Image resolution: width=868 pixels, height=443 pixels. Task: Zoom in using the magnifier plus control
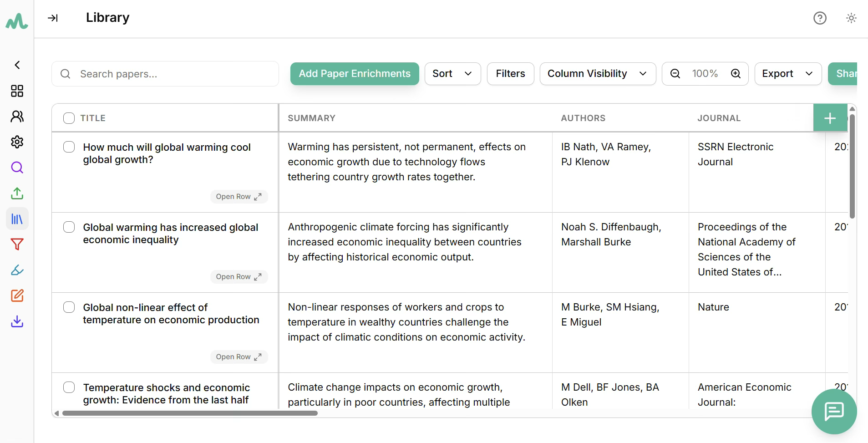coord(736,73)
